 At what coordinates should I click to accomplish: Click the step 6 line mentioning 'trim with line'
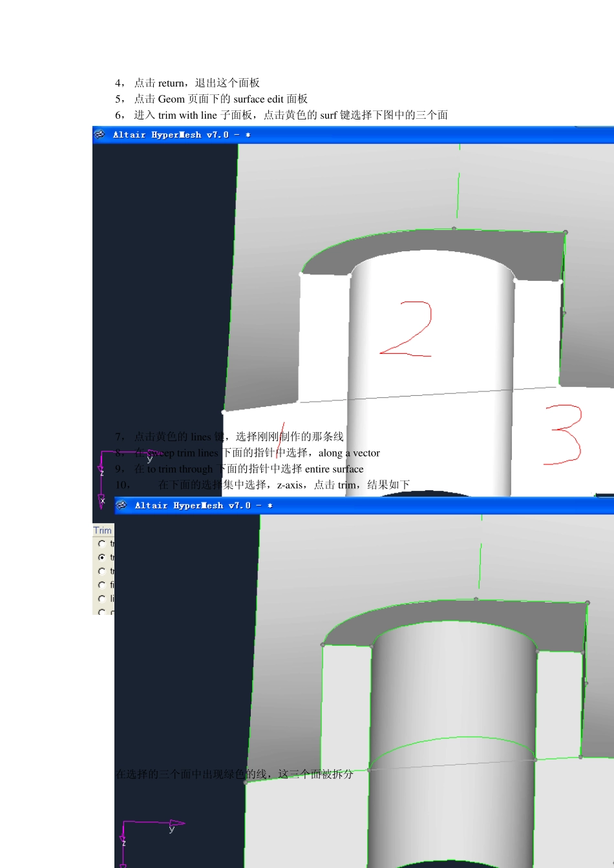pyautogui.click(x=281, y=115)
